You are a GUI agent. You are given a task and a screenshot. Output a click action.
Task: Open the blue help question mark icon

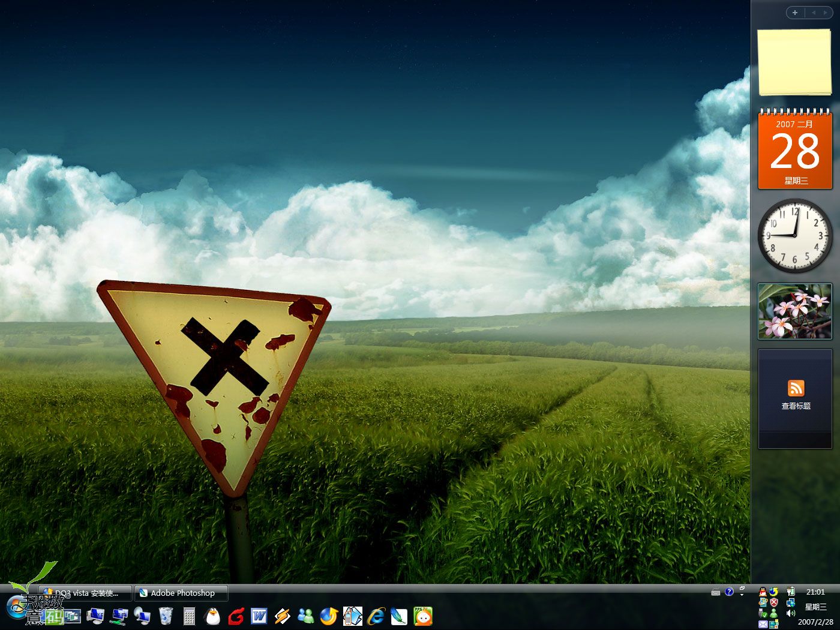(x=729, y=592)
